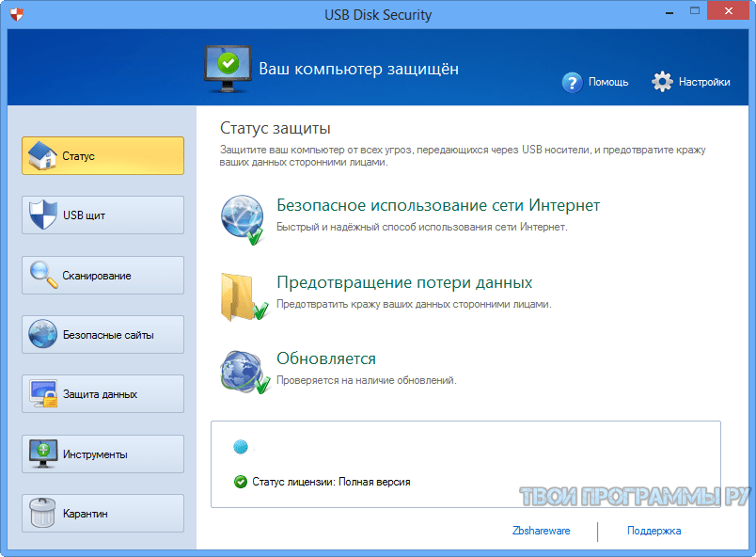Viewport: 756px width, 557px height.
Task: Click the trash bin Карантин icon
Action: click(42, 513)
